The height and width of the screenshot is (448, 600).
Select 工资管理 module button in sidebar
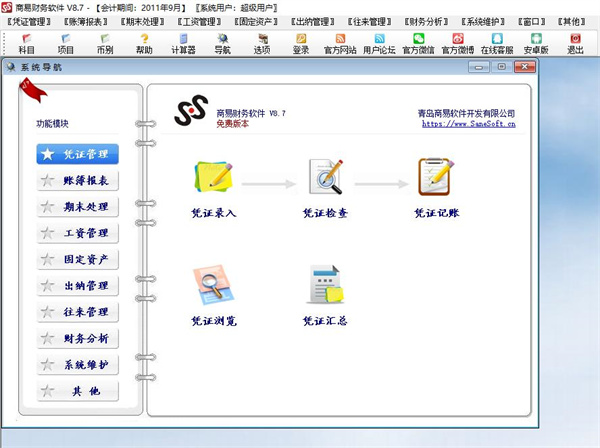[77, 233]
